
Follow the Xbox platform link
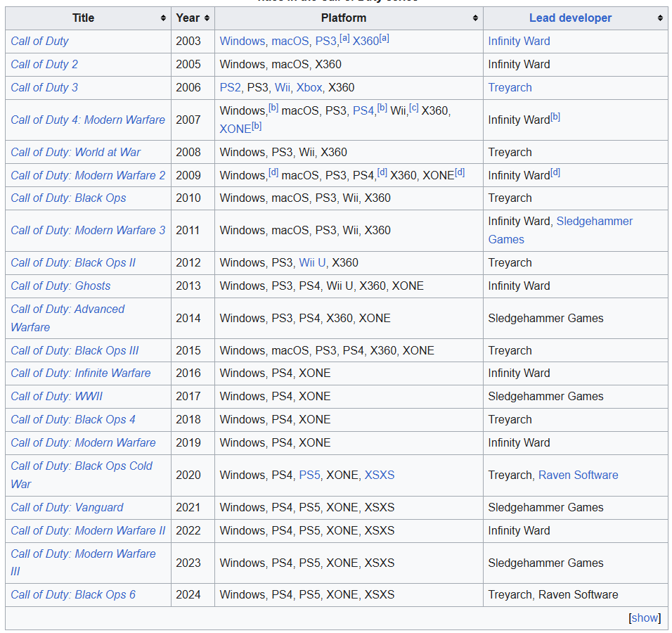(309, 87)
